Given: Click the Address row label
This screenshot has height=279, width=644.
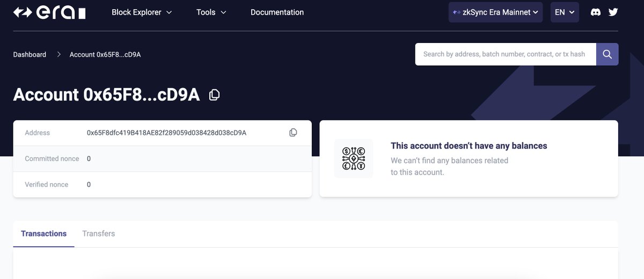Looking at the screenshot, I should 38,133.
